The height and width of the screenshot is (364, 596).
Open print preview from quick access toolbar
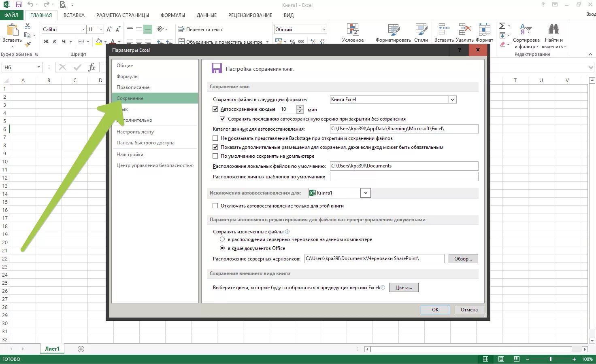click(x=63, y=5)
